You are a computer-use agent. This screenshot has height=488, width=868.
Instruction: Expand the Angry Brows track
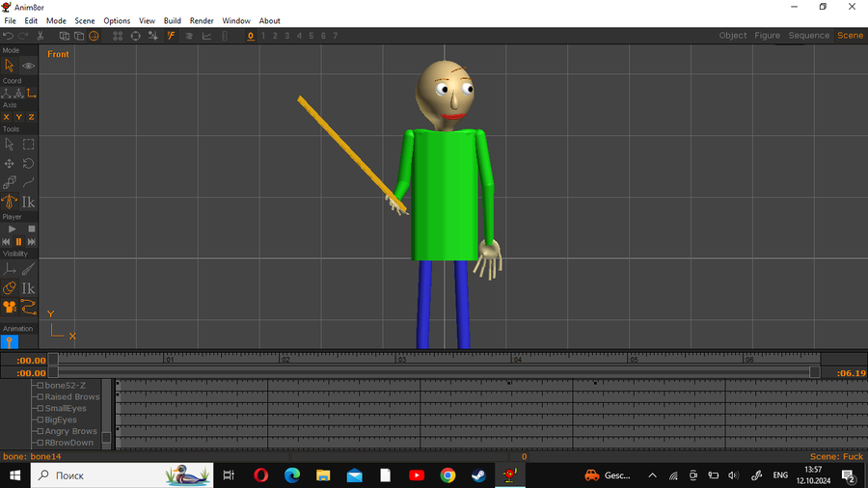pos(40,431)
